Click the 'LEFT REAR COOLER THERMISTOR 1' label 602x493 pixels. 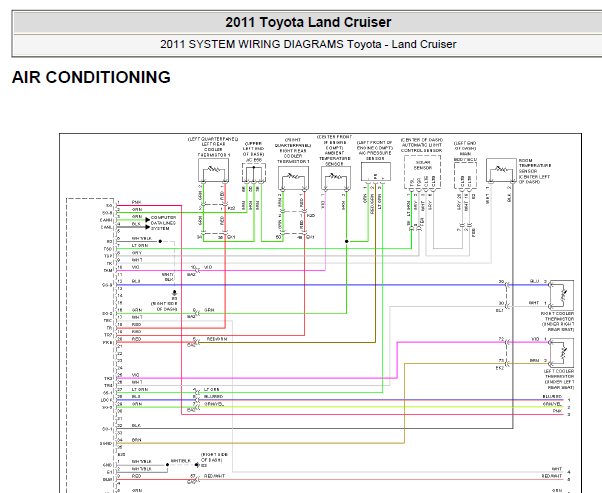pyautogui.click(x=213, y=149)
